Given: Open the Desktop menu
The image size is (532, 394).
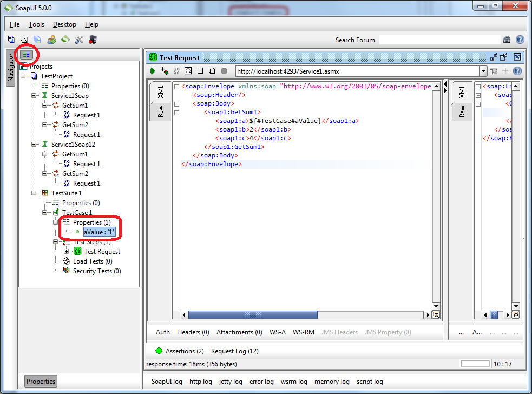Looking at the screenshot, I should click(x=64, y=24).
